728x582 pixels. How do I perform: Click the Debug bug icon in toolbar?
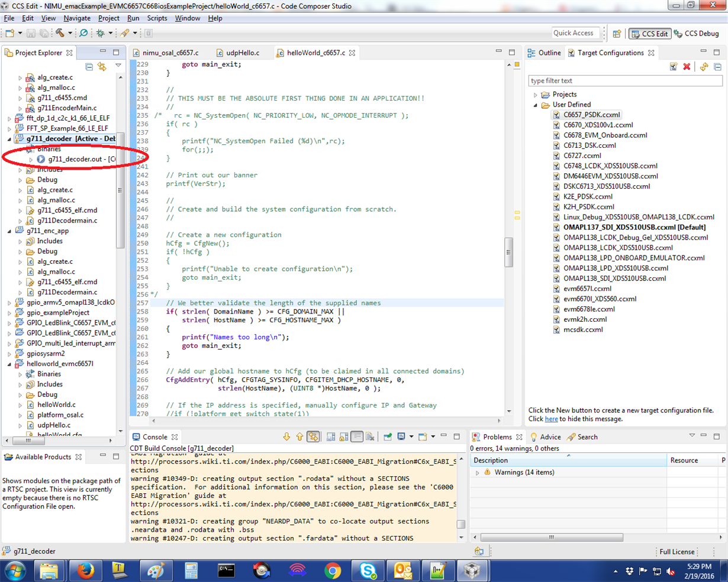pos(101,33)
